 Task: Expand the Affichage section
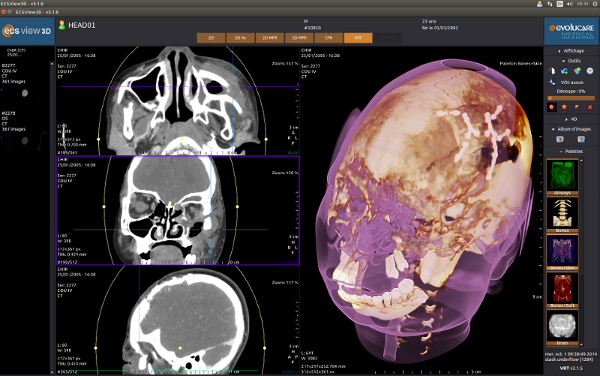tap(571, 51)
